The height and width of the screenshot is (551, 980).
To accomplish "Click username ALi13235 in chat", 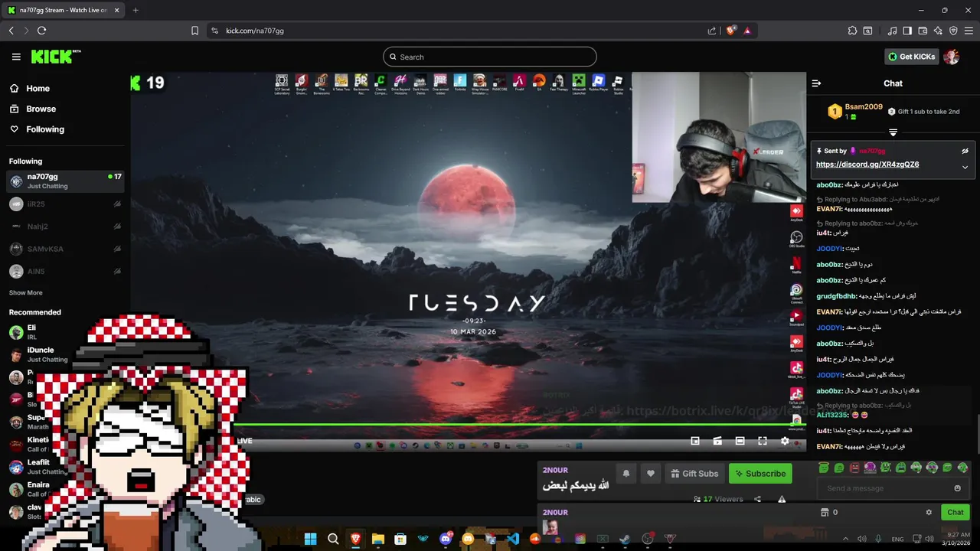I will tap(832, 415).
